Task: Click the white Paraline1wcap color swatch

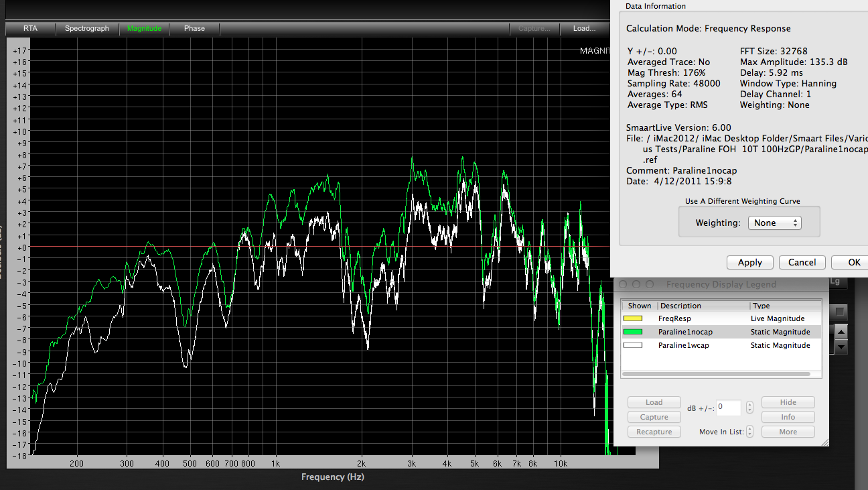Action: [x=633, y=345]
